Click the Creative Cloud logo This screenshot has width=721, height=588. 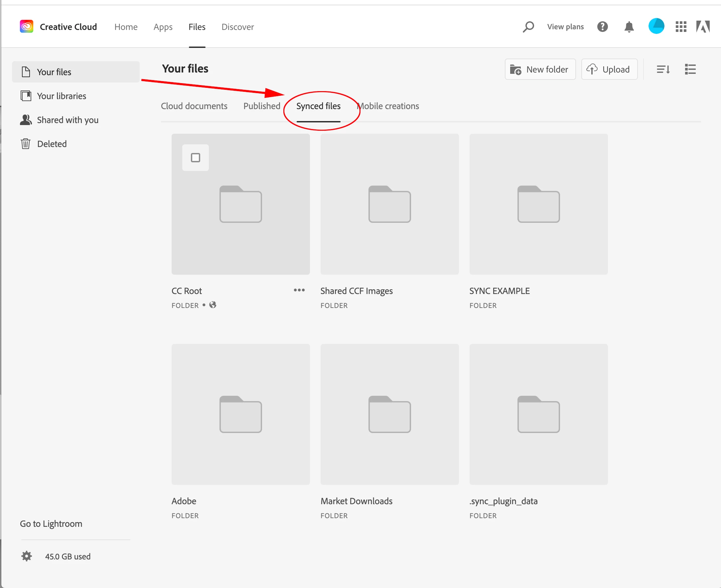coord(26,26)
